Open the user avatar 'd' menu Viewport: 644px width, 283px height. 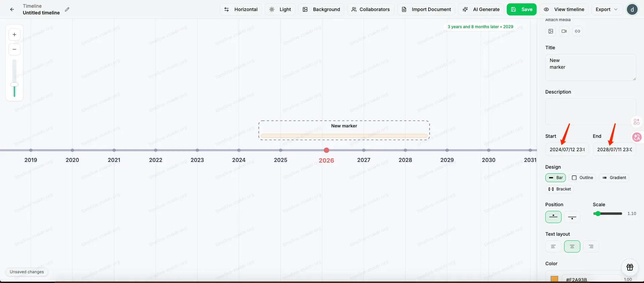pos(632,9)
